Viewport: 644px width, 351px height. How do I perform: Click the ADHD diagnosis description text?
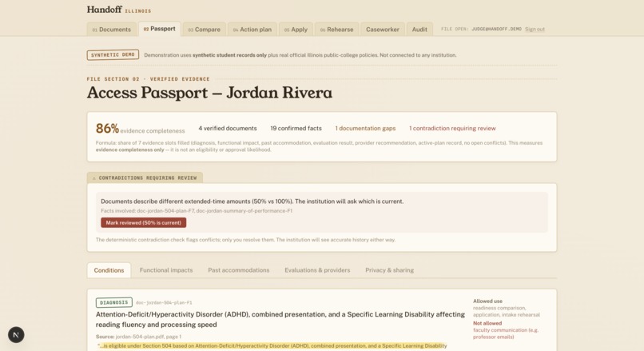coord(280,319)
